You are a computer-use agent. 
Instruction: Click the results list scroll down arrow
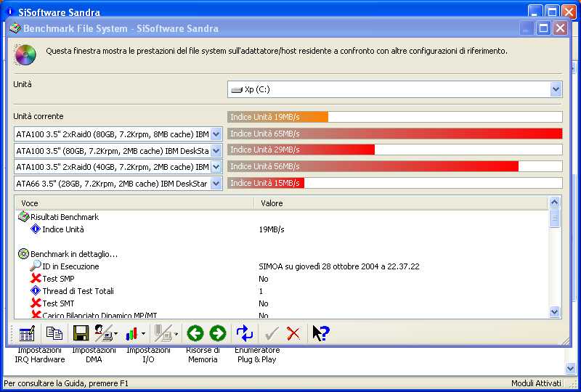click(x=554, y=312)
